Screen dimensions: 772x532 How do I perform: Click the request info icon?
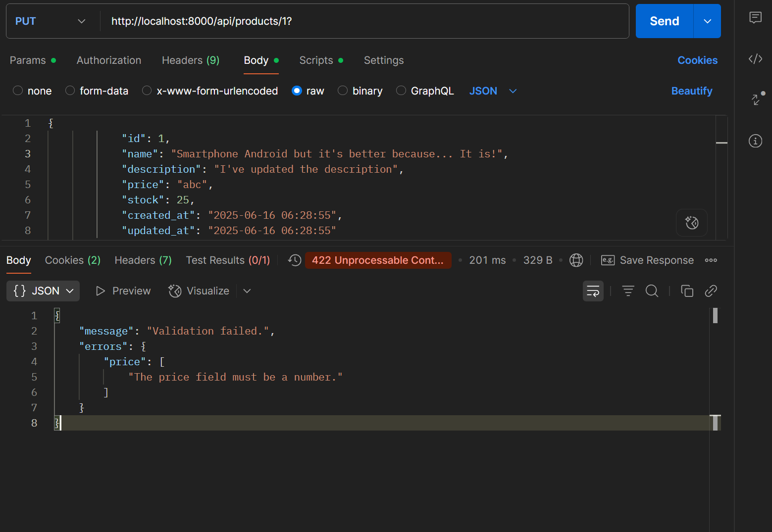click(x=755, y=141)
